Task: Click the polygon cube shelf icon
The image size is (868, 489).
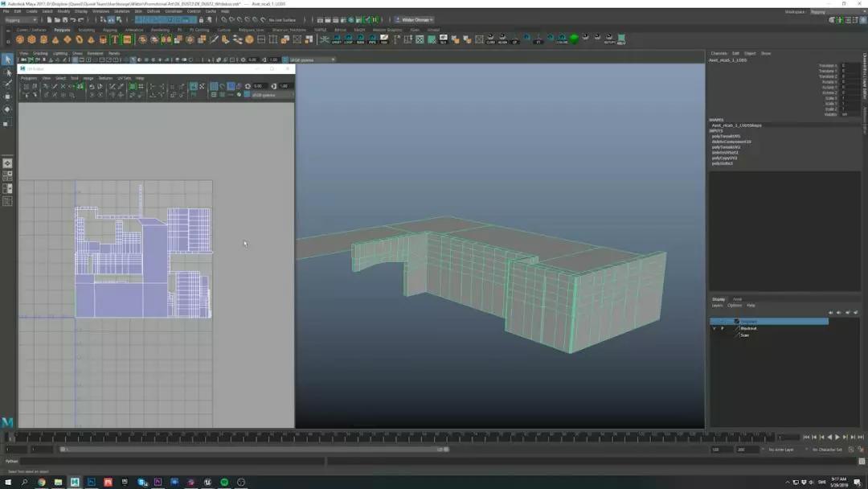Action: 31,39
